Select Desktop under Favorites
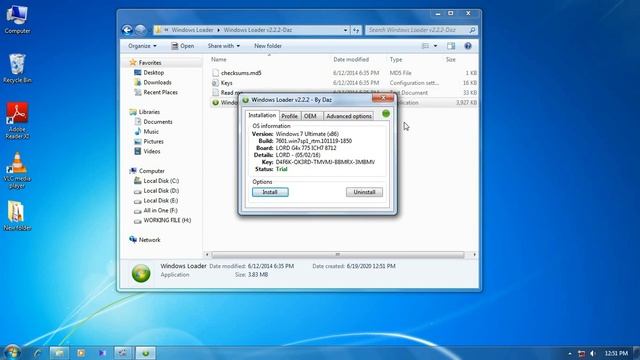Screen dimensions: 640x360 tap(153, 73)
